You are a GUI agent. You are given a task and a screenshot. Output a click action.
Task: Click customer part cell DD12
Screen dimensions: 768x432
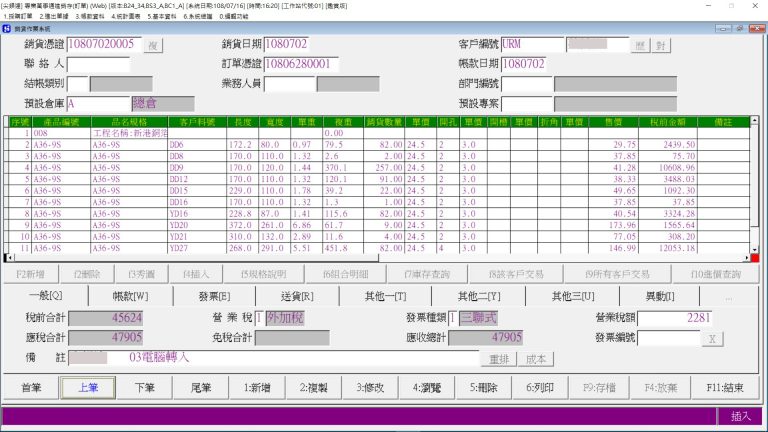coord(197,179)
